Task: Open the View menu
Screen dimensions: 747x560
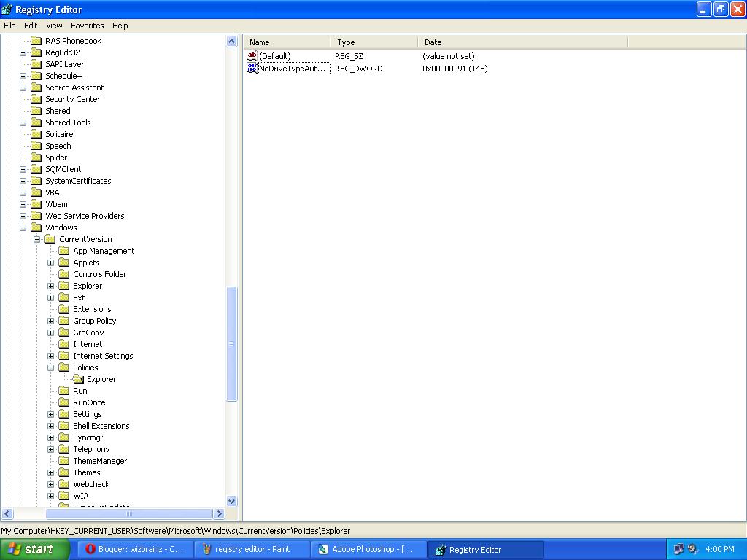Action: [x=54, y=26]
